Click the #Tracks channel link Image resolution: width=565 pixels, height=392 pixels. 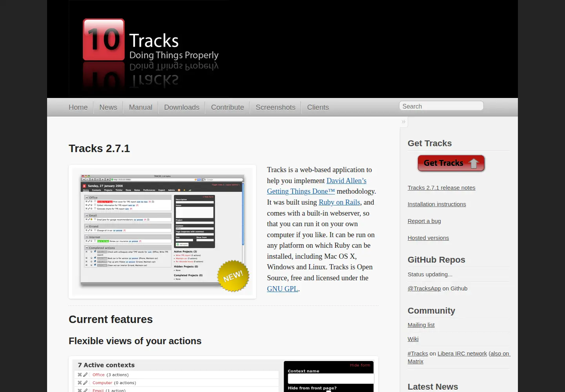[x=418, y=354]
